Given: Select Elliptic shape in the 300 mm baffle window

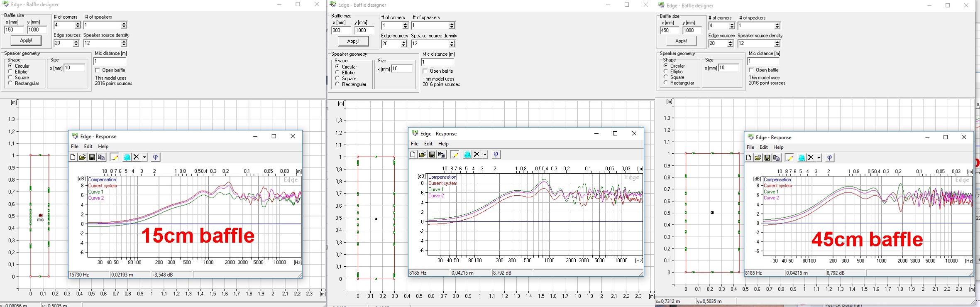Looking at the screenshot, I should coord(345,73).
